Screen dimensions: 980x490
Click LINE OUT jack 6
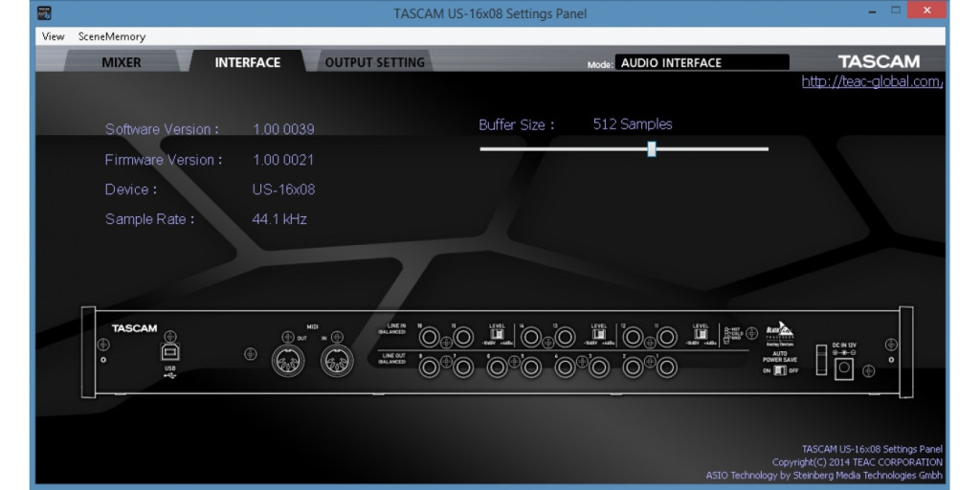tap(497, 367)
